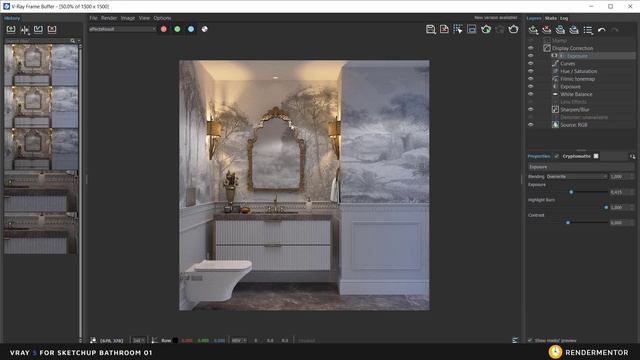Switch to the Stats tab
The image size is (640, 360).
coord(551,18)
